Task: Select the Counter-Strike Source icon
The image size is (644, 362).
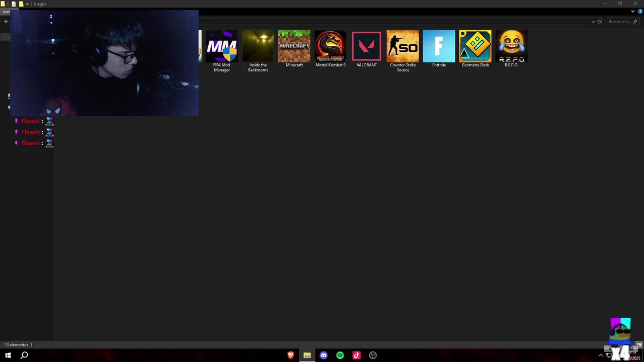Action: pyautogui.click(x=403, y=46)
